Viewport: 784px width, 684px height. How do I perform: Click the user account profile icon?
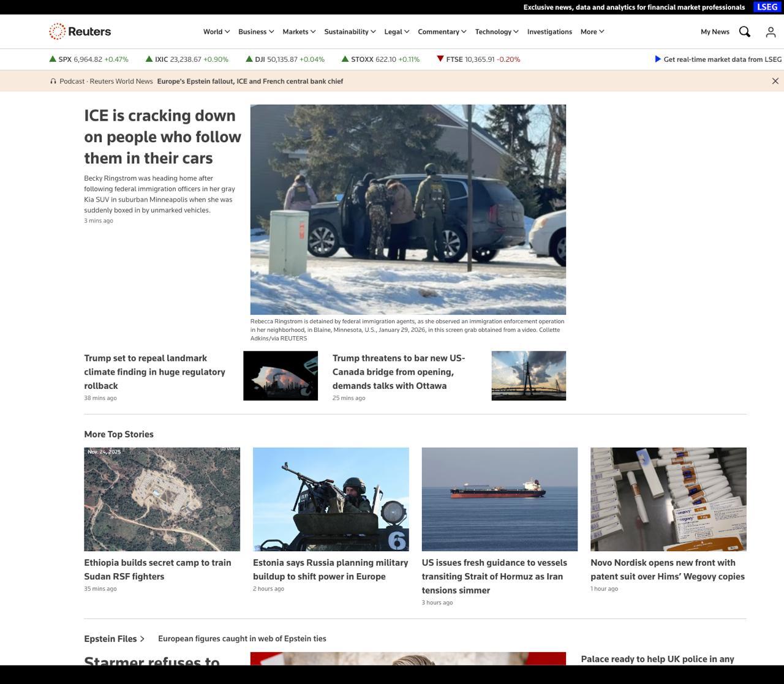pos(771,32)
